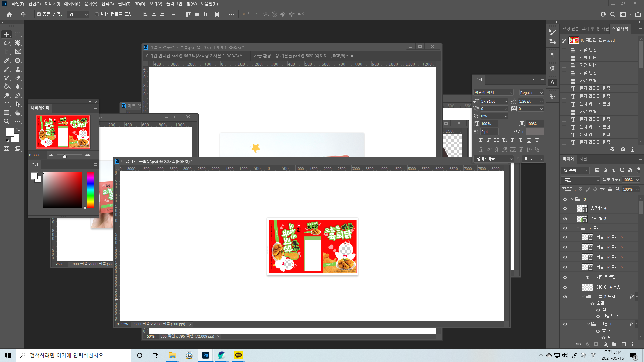Select the Eyedropper tool

pos(7,60)
